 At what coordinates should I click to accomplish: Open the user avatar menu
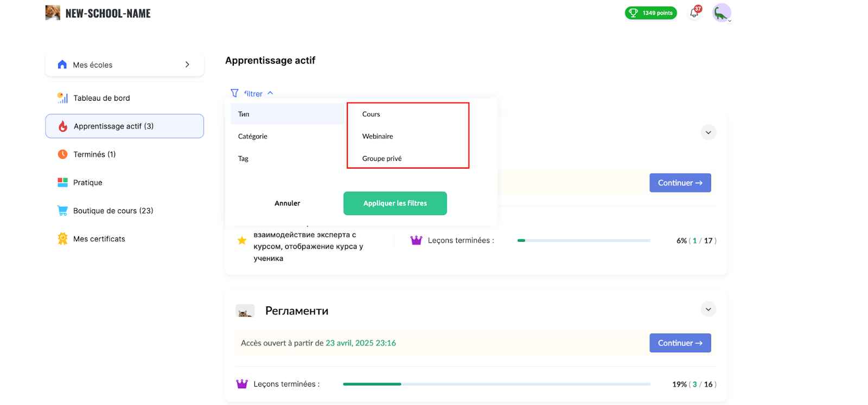pyautogui.click(x=722, y=13)
